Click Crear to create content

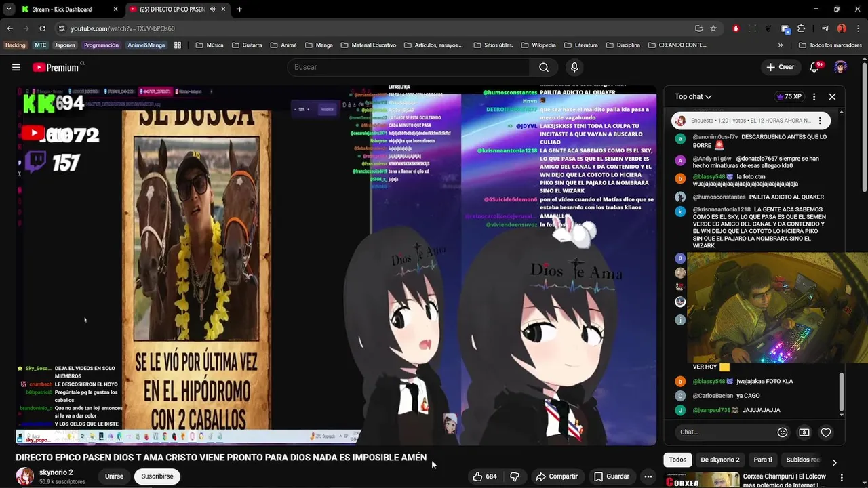pos(780,67)
